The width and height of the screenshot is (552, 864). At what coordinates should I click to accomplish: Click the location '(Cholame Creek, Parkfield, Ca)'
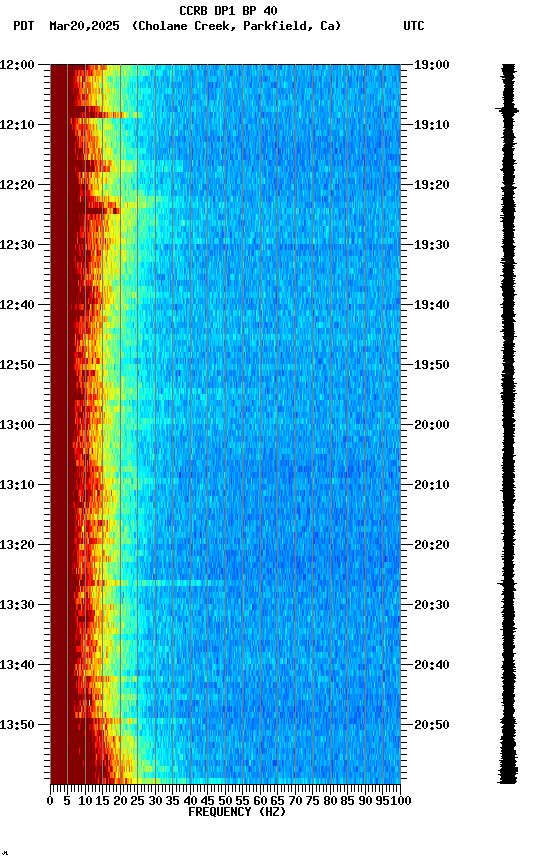point(236,26)
